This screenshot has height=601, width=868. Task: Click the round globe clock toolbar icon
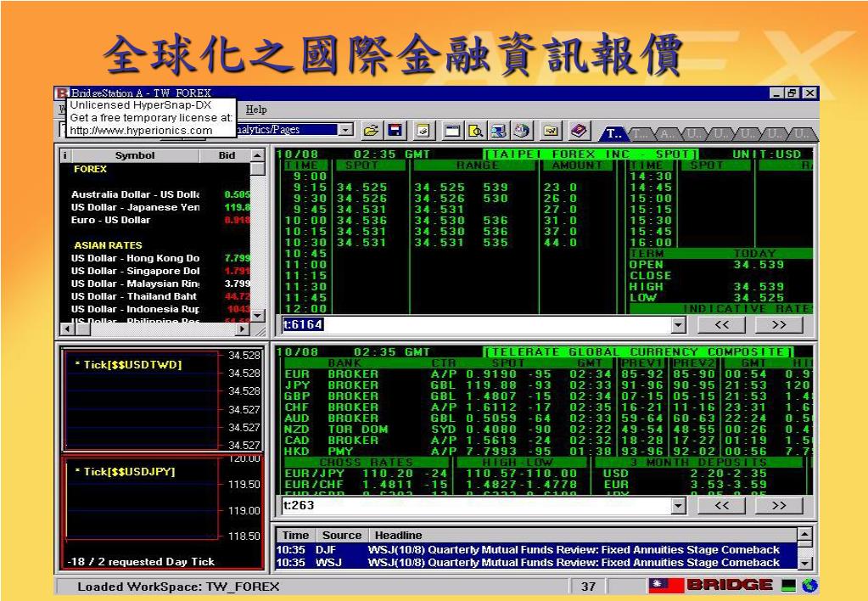point(521,131)
